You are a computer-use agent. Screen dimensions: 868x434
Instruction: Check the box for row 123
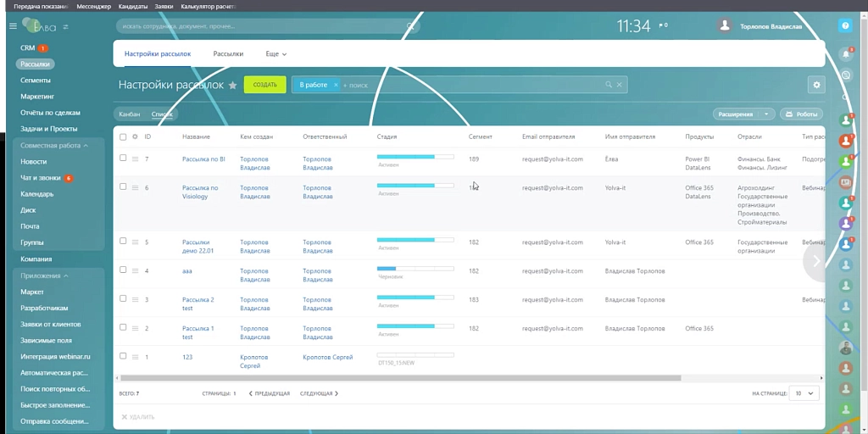123,356
